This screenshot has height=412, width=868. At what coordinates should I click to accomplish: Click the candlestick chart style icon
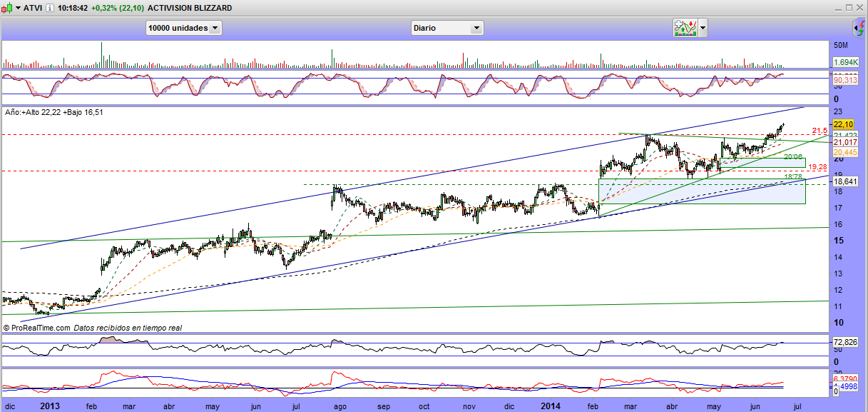(x=7, y=8)
